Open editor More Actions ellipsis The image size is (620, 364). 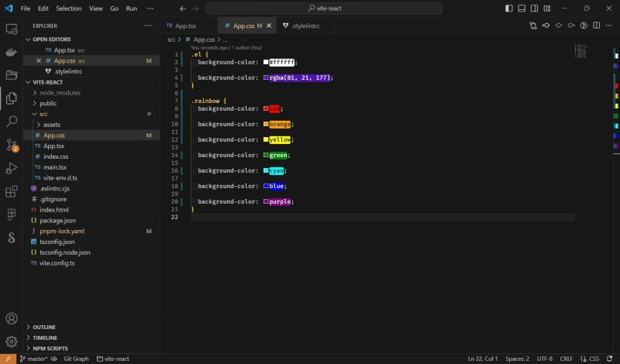point(609,26)
